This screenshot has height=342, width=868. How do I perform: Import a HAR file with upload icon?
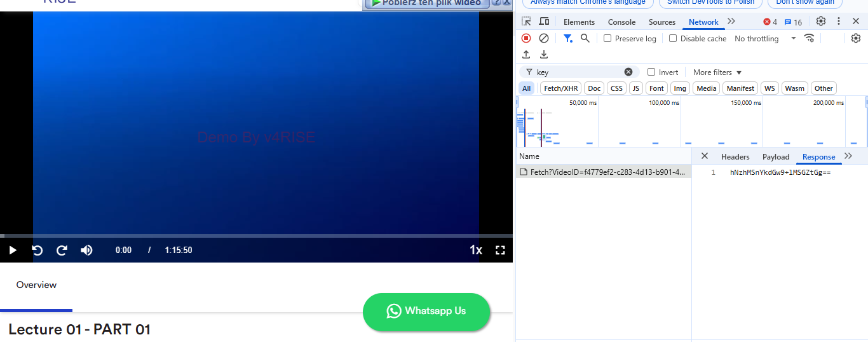(526, 55)
